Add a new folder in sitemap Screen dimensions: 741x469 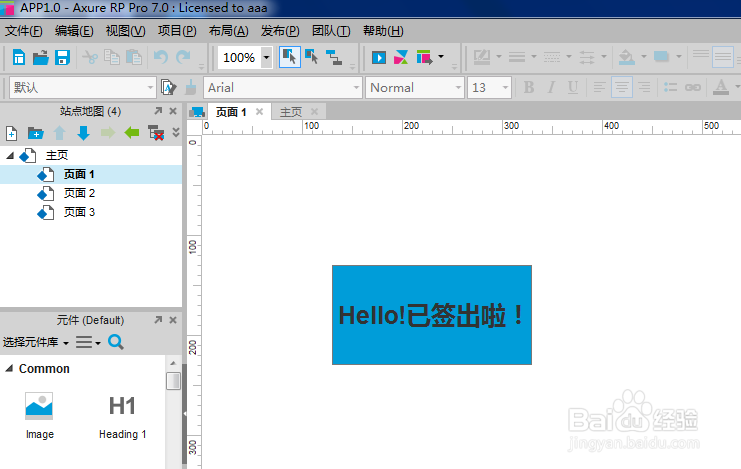(35, 133)
